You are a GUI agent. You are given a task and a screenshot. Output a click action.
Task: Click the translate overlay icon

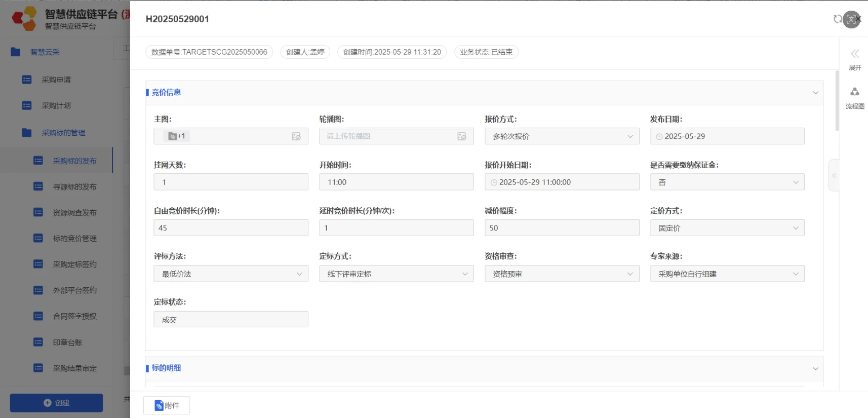click(x=852, y=20)
